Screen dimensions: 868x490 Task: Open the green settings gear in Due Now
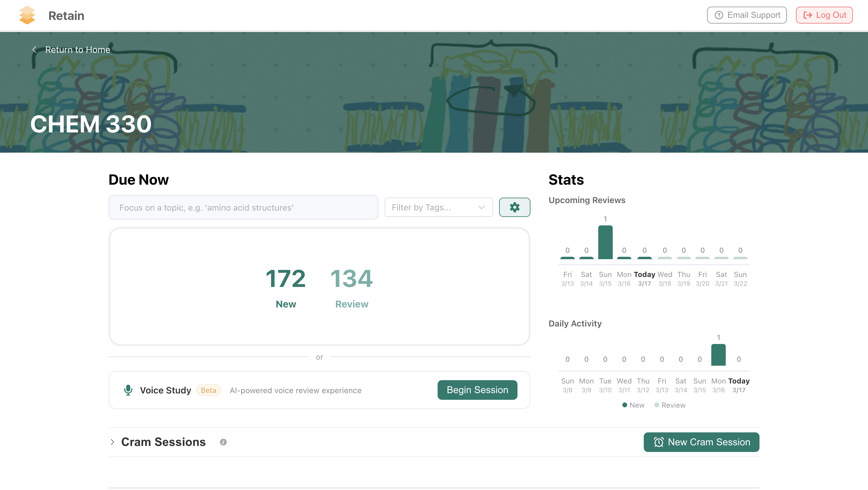(x=514, y=207)
